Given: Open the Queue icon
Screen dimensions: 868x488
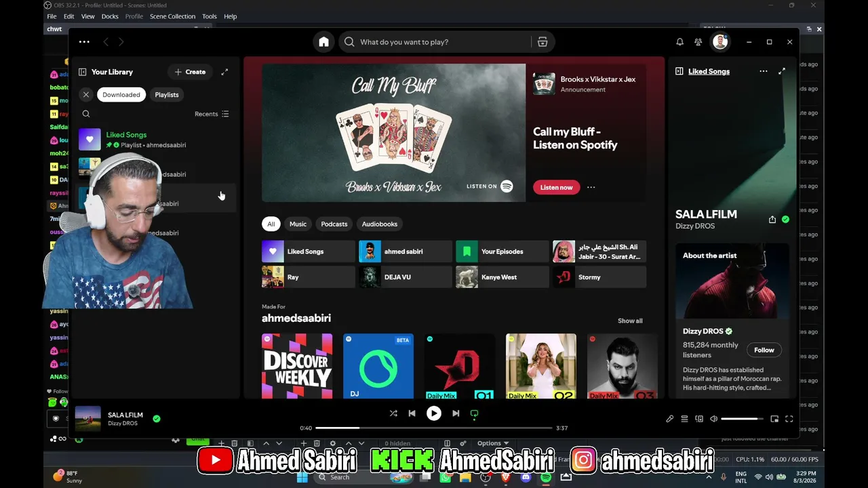Looking at the screenshot, I should [684, 419].
